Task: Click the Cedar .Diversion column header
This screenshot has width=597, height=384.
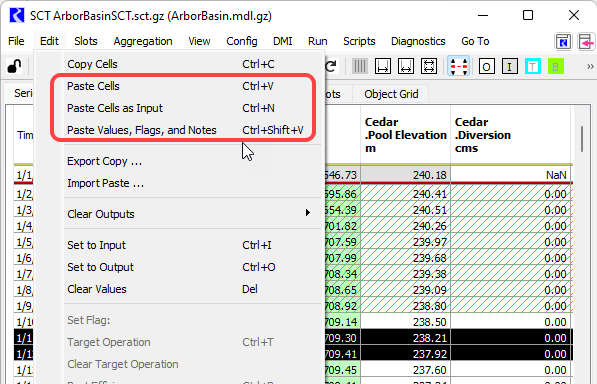Action: point(511,135)
